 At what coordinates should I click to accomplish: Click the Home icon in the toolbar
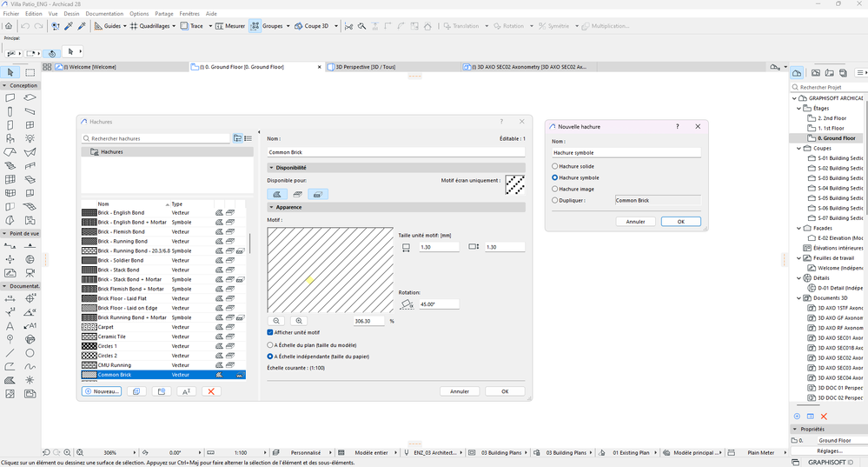(9, 26)
